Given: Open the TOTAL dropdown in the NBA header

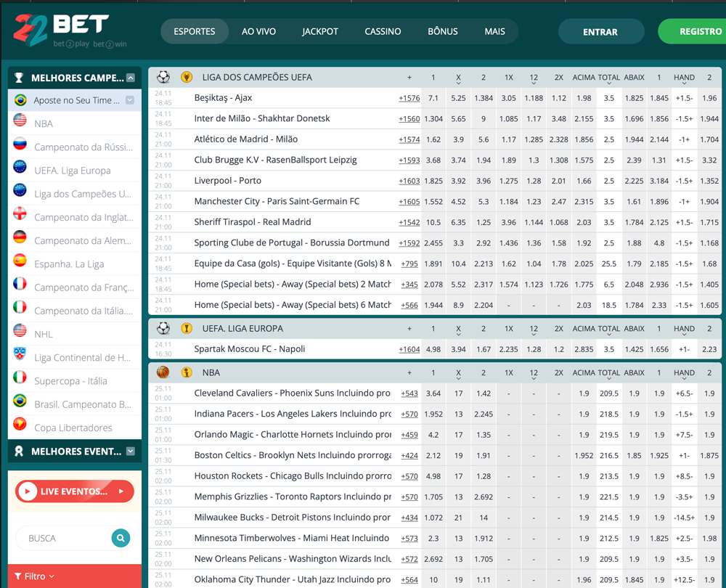Looking at the screenshot, I should 609,374.
